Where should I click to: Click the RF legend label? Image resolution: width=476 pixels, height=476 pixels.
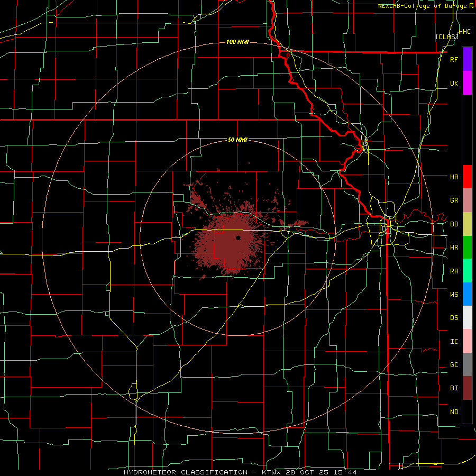[454, 59]
